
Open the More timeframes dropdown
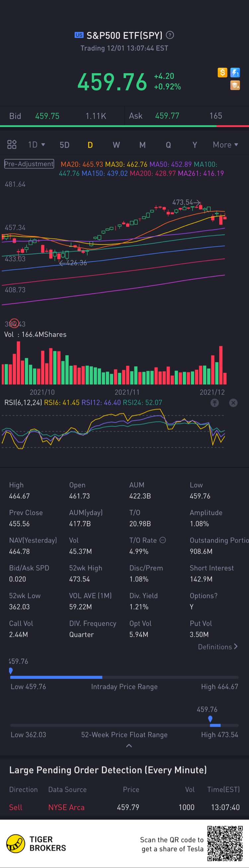(x=225, y=145)
